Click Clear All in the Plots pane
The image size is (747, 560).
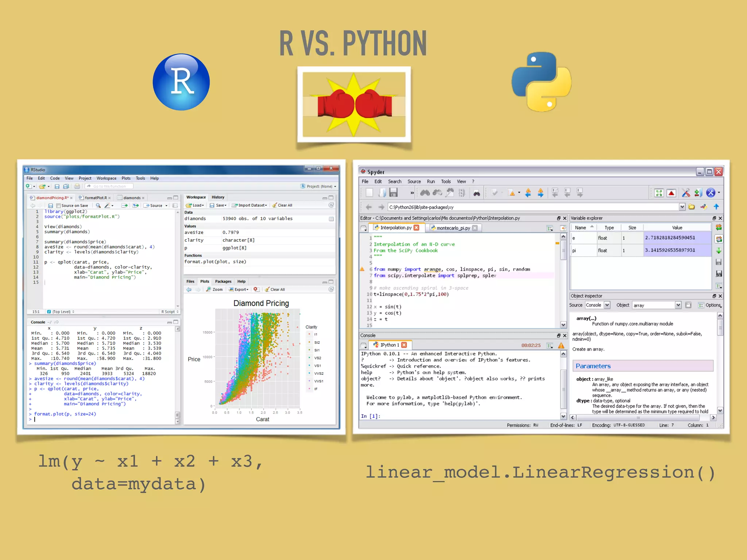[x=275, y=289]
